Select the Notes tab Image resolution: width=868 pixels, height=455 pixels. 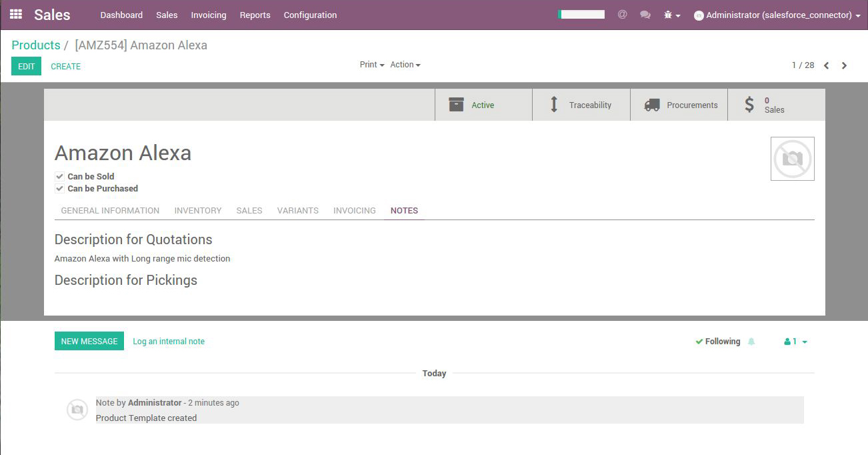point(405,211)
